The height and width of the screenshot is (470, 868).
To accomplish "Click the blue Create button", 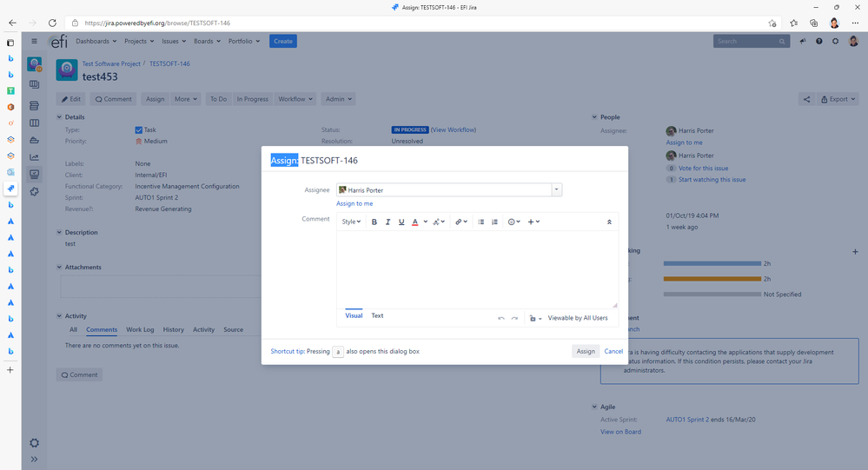I will click(283, 42).
